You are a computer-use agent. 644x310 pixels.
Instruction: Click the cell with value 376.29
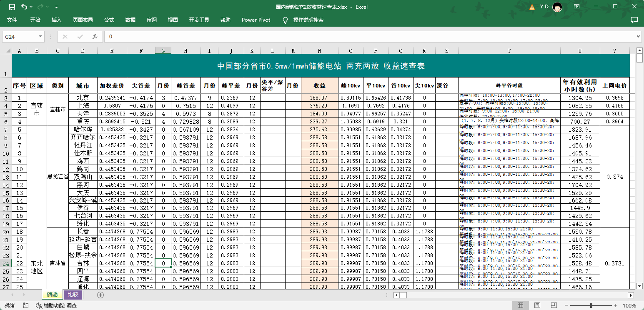point(319,106)
